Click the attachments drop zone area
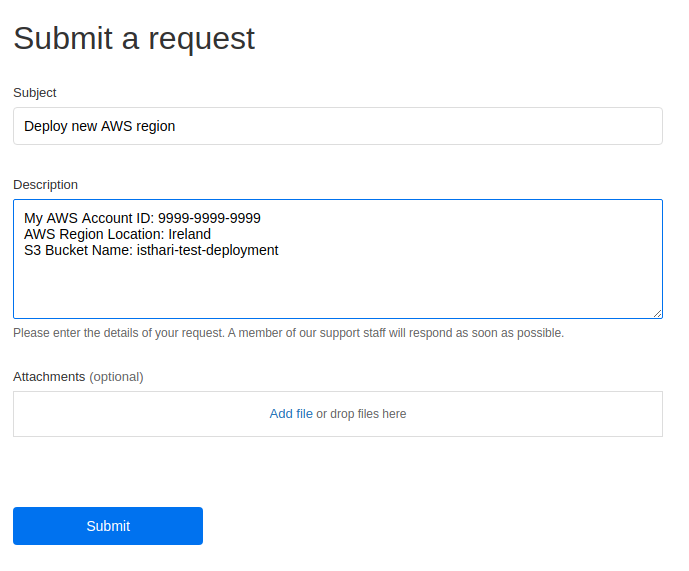Viewport: 689px width, 571px height. tap(337, 414)
